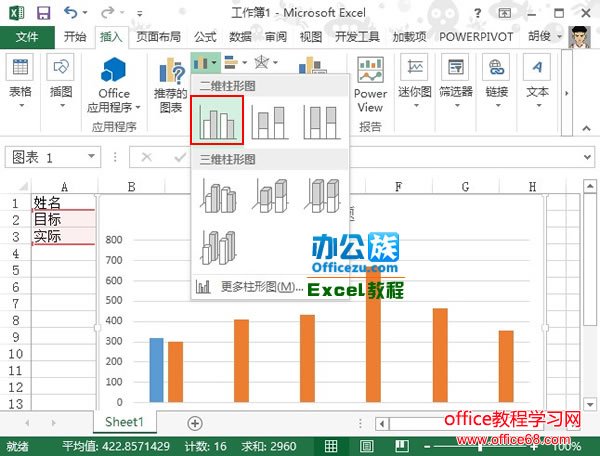600x456 pixels.
Task: Adjust the zoom slider handle
Action: click(480, 446)
